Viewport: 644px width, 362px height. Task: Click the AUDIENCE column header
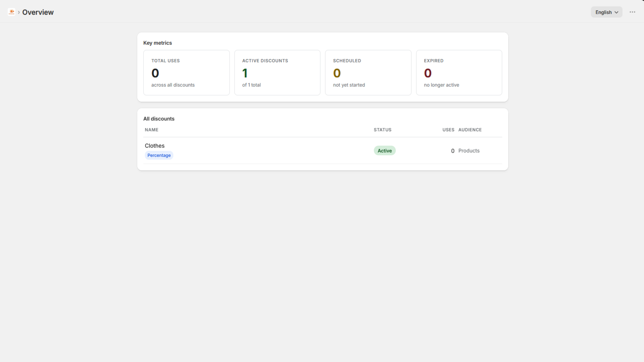coord(470,130)
